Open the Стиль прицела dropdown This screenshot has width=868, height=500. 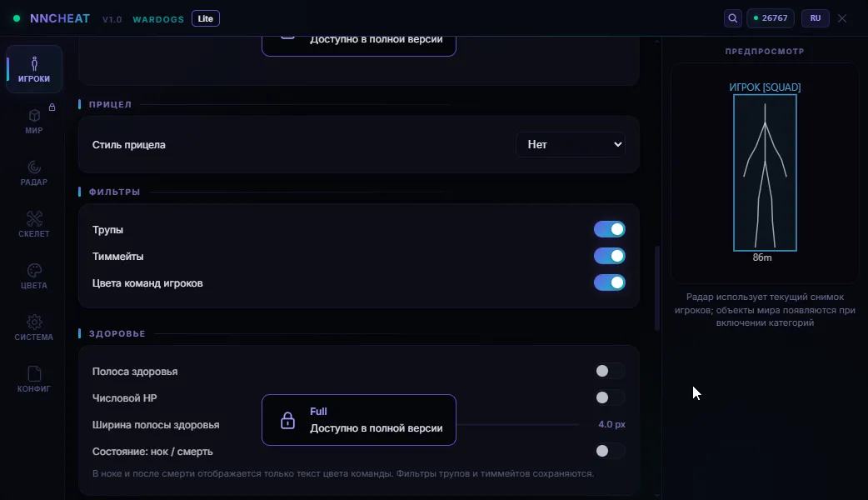[571, 144]
